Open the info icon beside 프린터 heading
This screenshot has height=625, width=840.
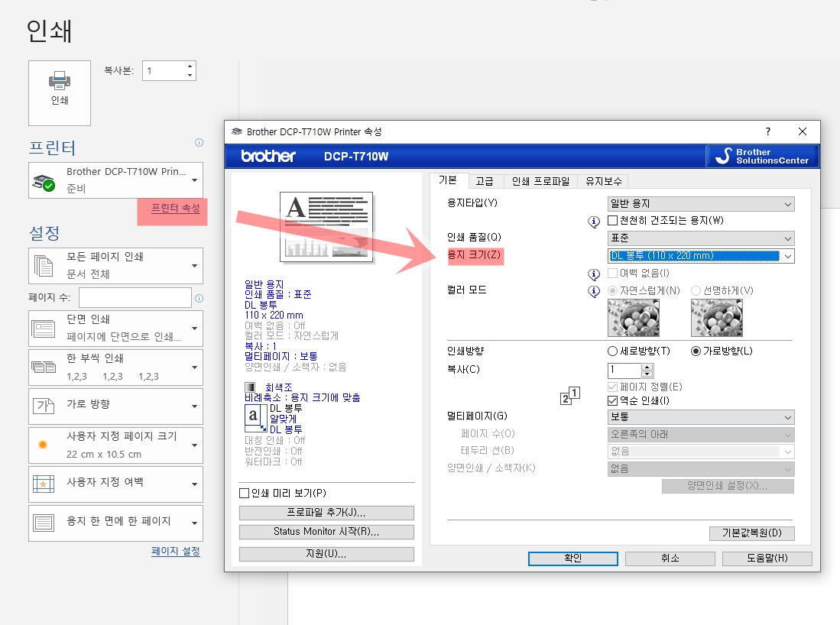[199, 142]
